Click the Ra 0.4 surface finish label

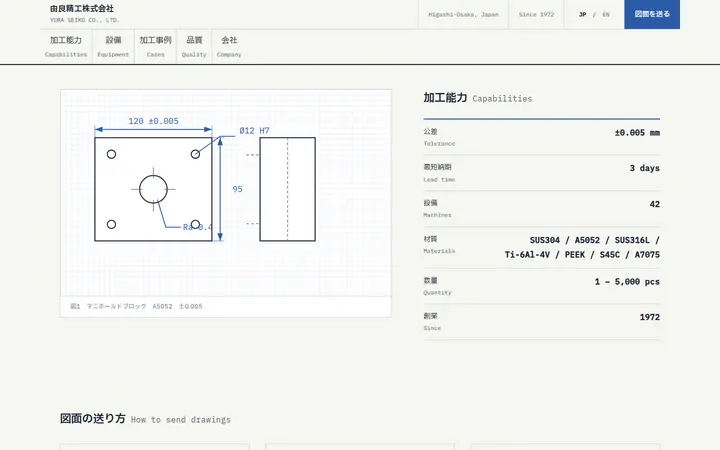tap(197, 227)
